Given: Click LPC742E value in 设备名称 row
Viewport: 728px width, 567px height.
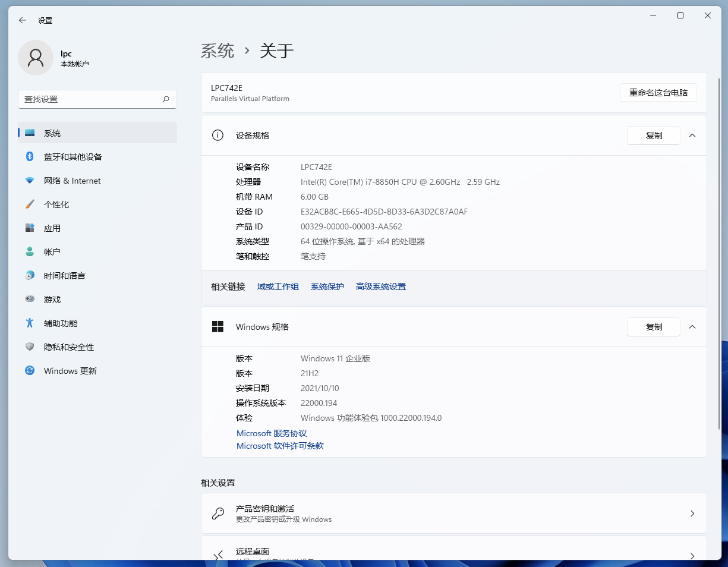Looking at the screenshot, I should pos(316,167).
